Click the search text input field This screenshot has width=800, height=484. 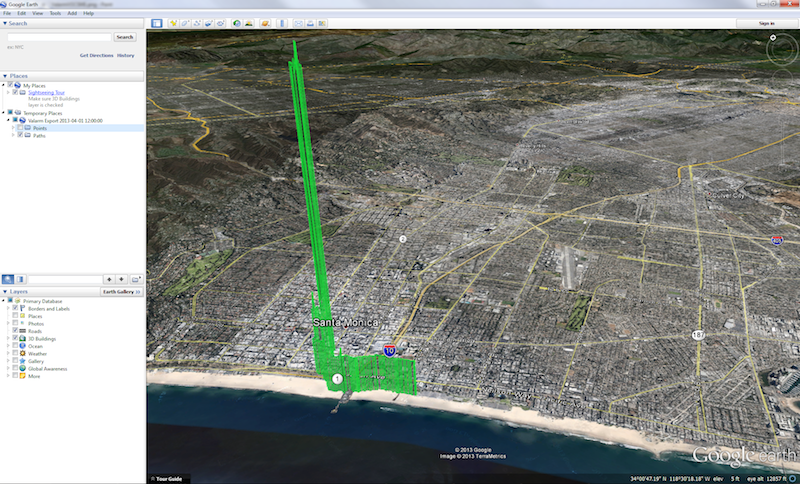click(58, 37)
